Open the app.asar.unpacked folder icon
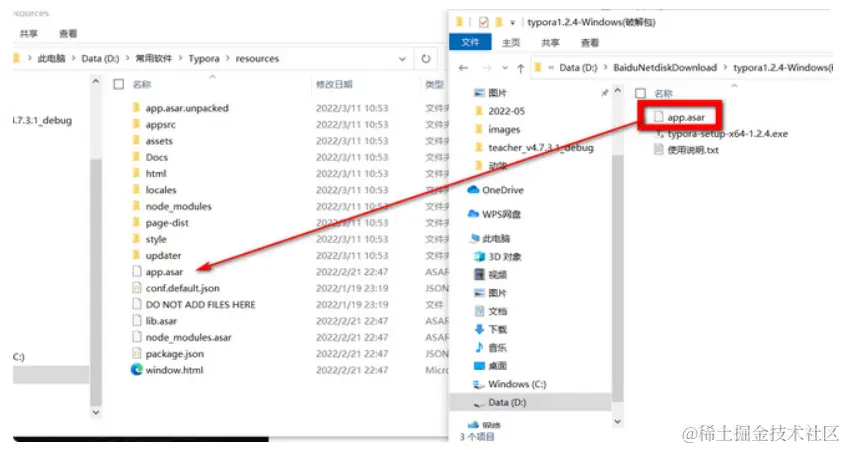 click(137, 108)
